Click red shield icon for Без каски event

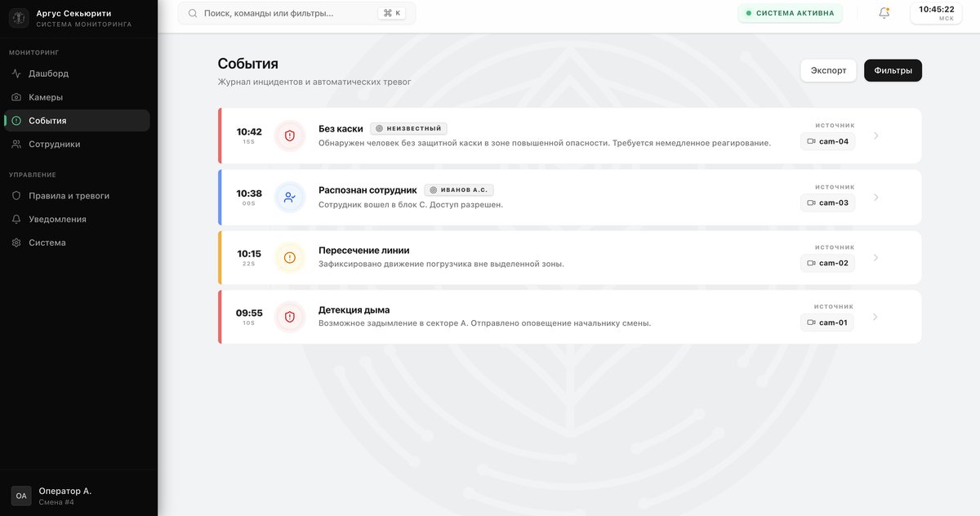pyautogui.click(x=289, y=136)
